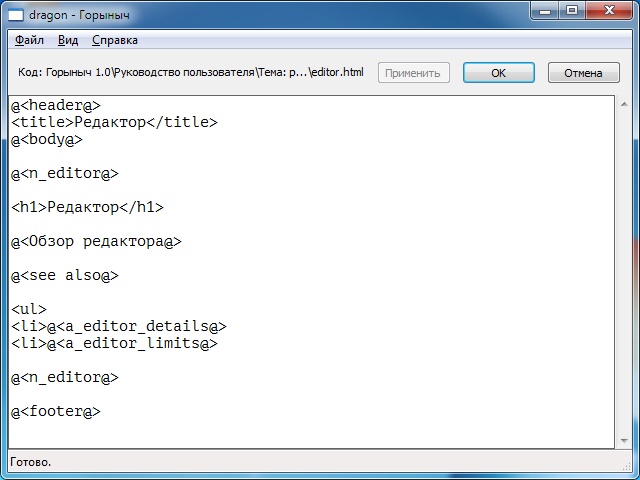The width and height of the screenshot is (640, 480).
Task: Click the Отмена button
Action: pos(583,73)
